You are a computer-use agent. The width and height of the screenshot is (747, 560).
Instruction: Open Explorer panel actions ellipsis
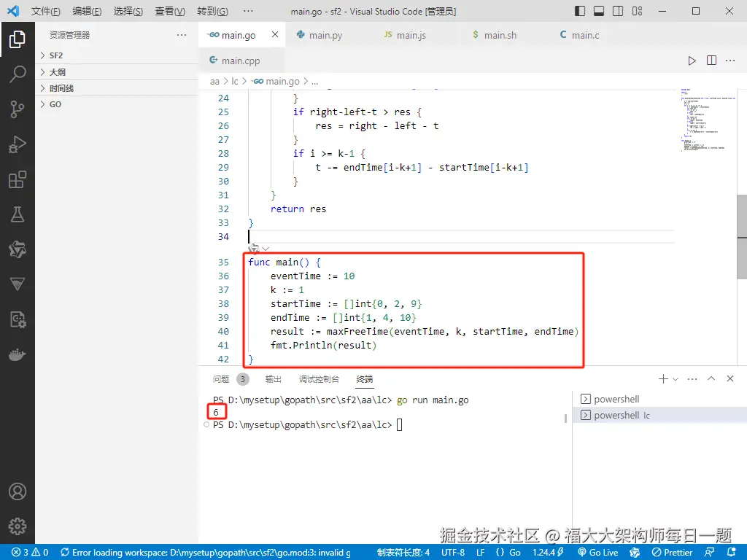(182, 35)
